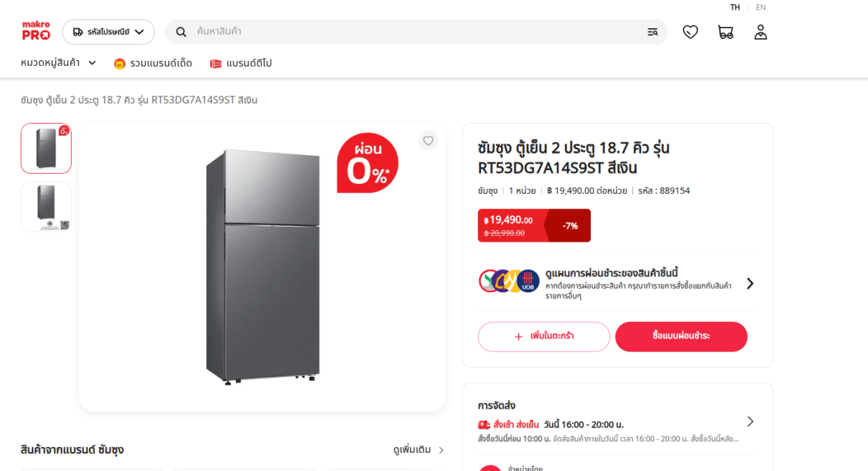The image size is (868, 471).
Task: Open the user account icon
Action: click(x=760, y=32)
